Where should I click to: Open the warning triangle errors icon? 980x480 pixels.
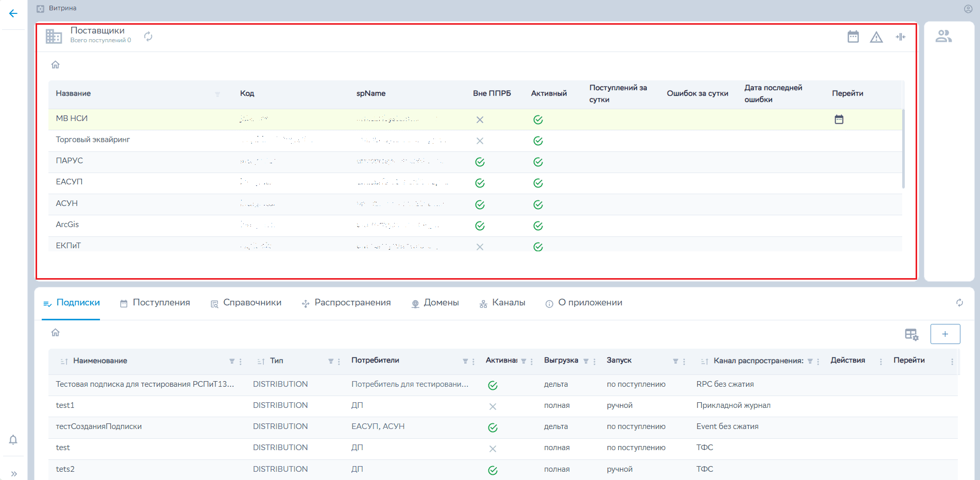pos(876,37)
